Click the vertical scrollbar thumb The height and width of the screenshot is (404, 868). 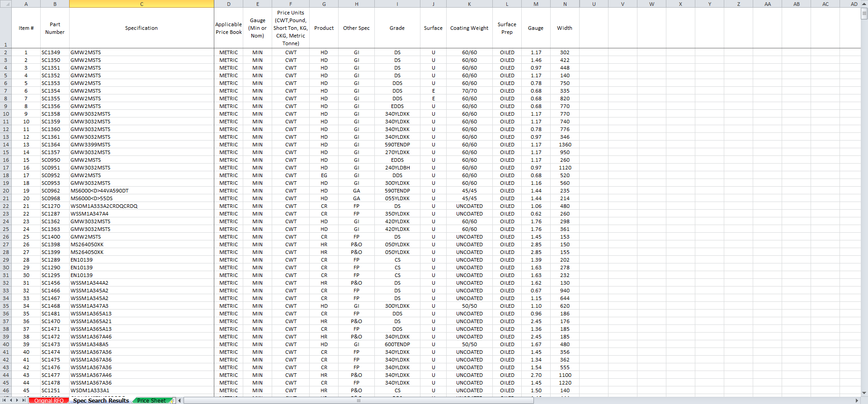(864, 14)
